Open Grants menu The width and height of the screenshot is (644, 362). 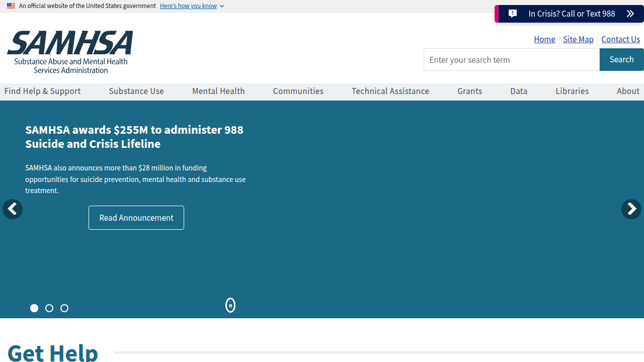pyautogui.click(x=470, y=91)
